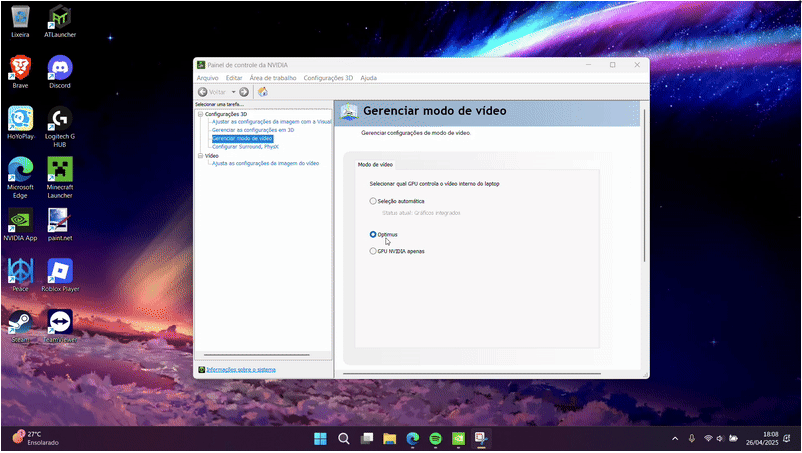
Task: Open the Steam desktop shortcut
Action: [x=19, y=322]
